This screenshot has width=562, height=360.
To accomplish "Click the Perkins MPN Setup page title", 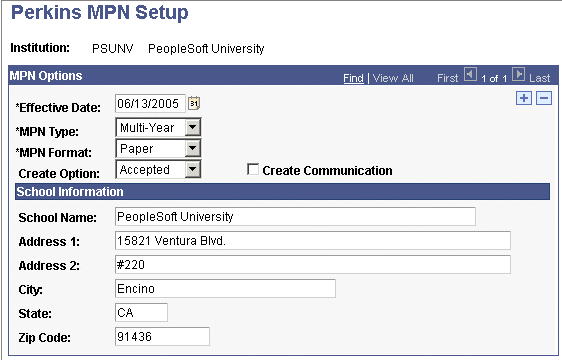I will (x=100, y=13).
